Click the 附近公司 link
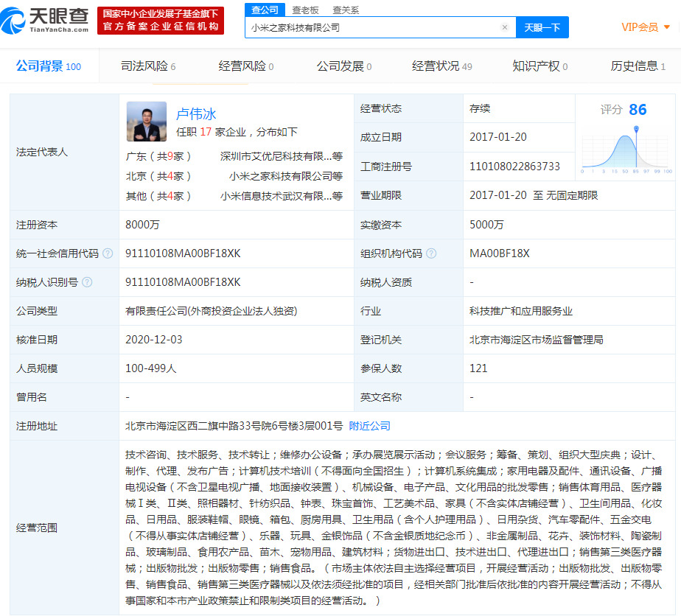Image resolution: width=681 pixels, height=616 pixels. pos(369,426)
